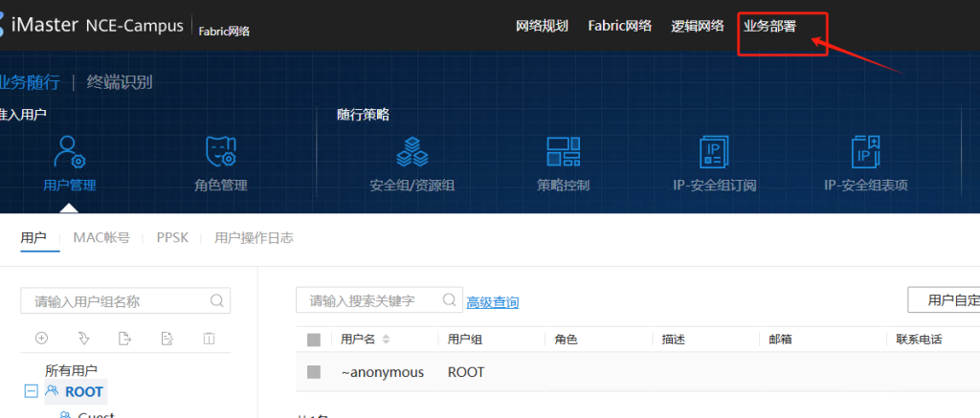Click the 用户自定义 button
This screenshot has height=418, width=980.
coord(947,300)
